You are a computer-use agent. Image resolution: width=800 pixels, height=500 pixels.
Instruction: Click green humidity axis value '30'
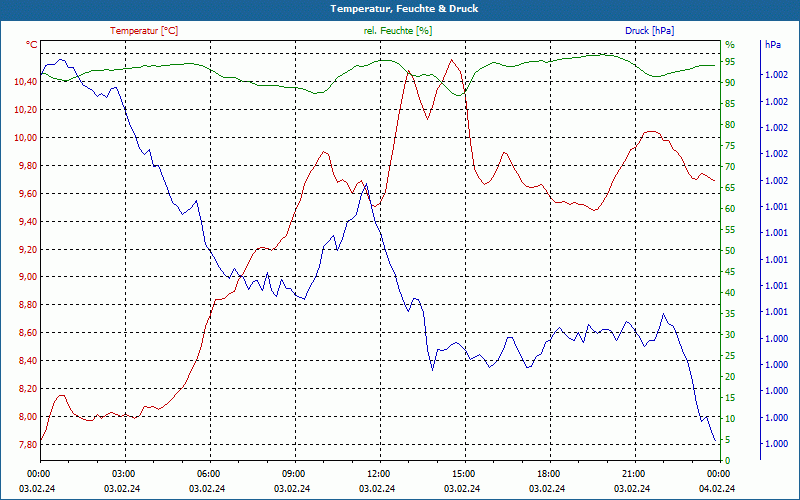[x=730, y=335]
